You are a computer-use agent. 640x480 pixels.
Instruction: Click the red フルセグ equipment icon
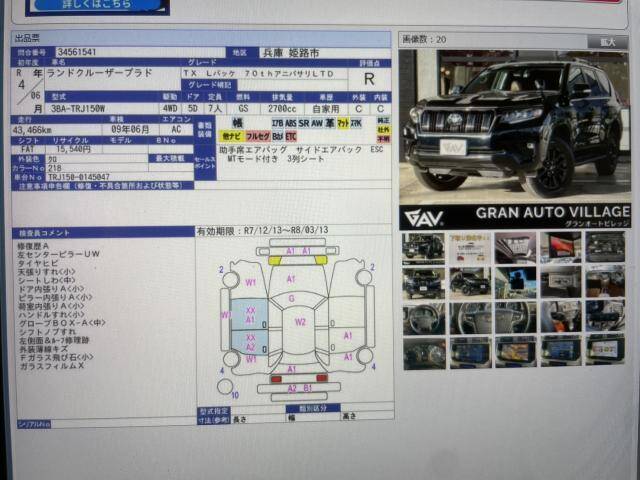tap(257, 134)
